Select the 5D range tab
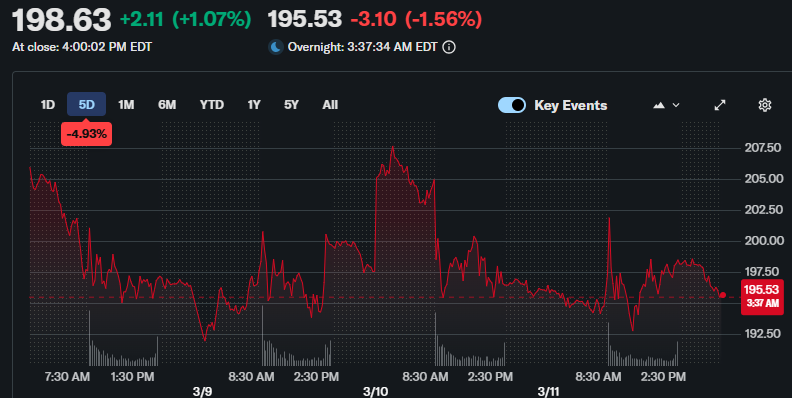Screen dimensions: 792x398 [86, 105]
